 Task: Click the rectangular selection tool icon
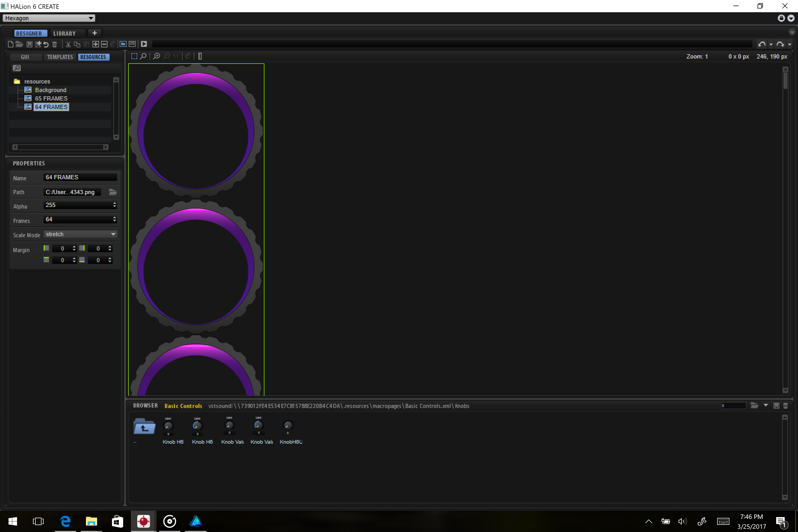(134, 56)
